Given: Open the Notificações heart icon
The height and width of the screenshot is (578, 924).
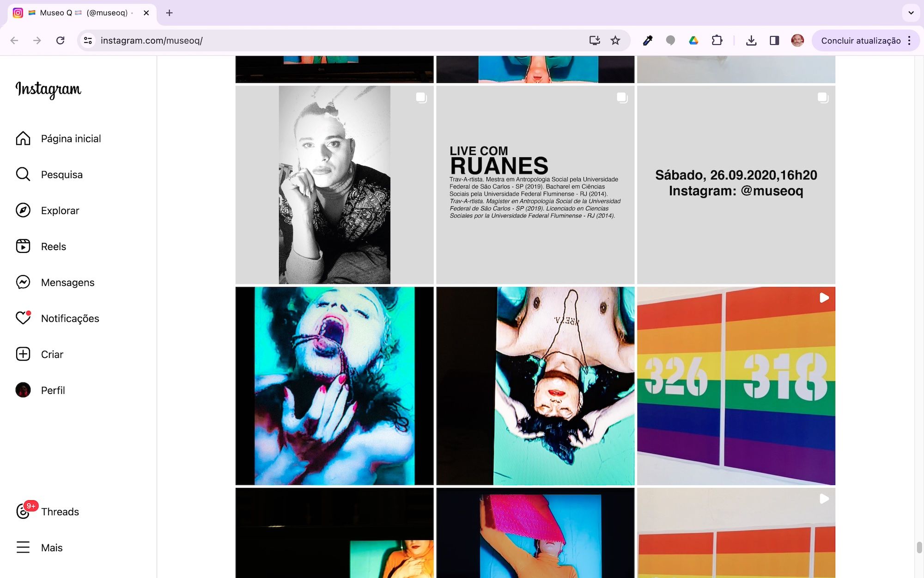Looking at the screenshot, I should tap(23, 318).
